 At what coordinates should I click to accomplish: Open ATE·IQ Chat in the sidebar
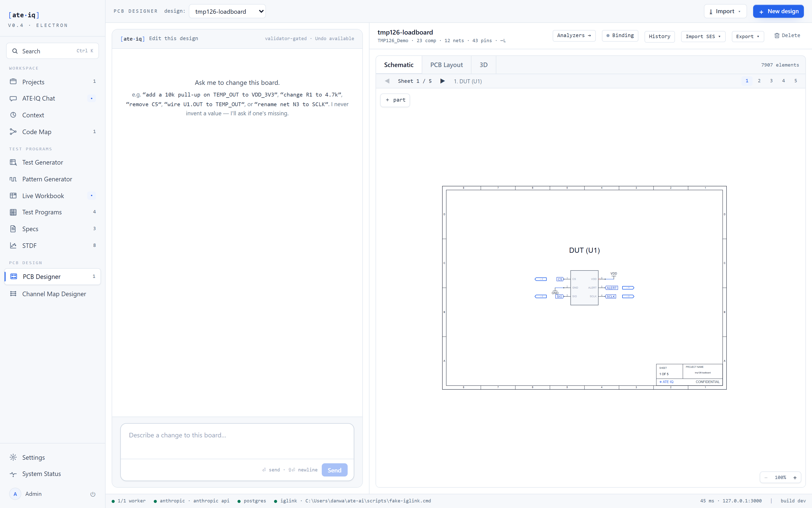pos(52,99)
